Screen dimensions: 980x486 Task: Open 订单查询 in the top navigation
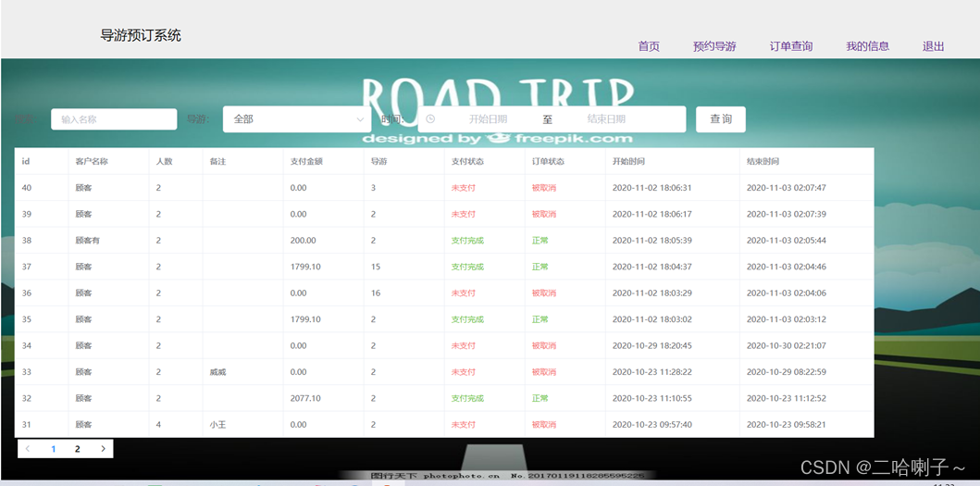(x=791, y=46)
